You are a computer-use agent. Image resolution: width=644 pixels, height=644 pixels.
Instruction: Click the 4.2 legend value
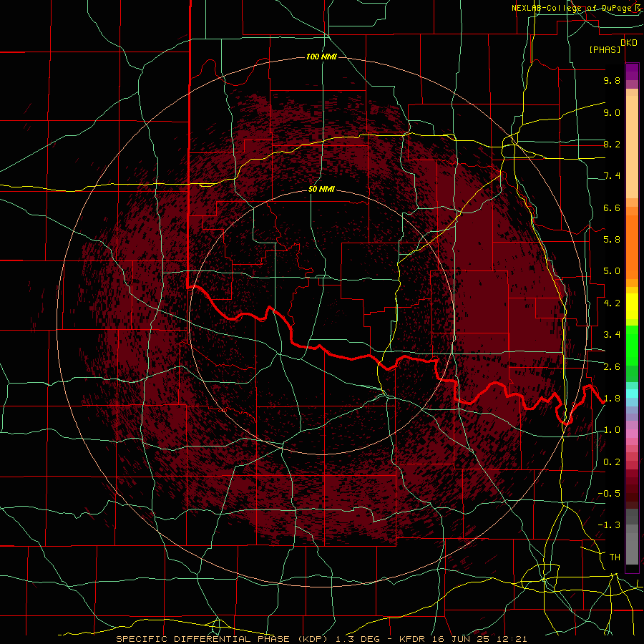tap(612, 303)
